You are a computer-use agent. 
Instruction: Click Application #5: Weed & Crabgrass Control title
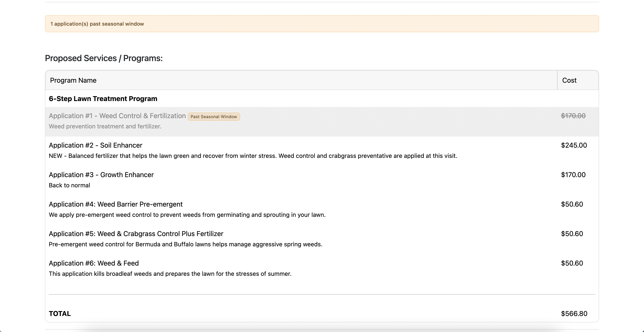pos(136,234)
